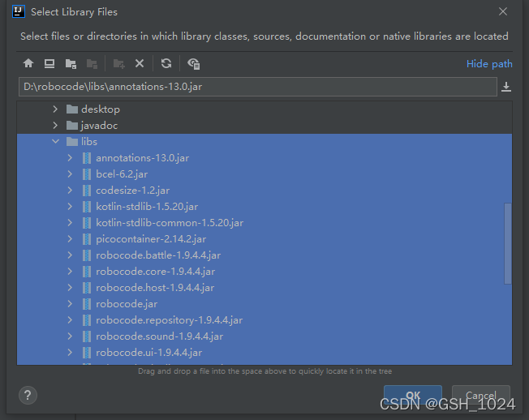This screenshot has height=420, width=529.
Task: Select codesize-1.2.jar file
Action: pos(264,190)
